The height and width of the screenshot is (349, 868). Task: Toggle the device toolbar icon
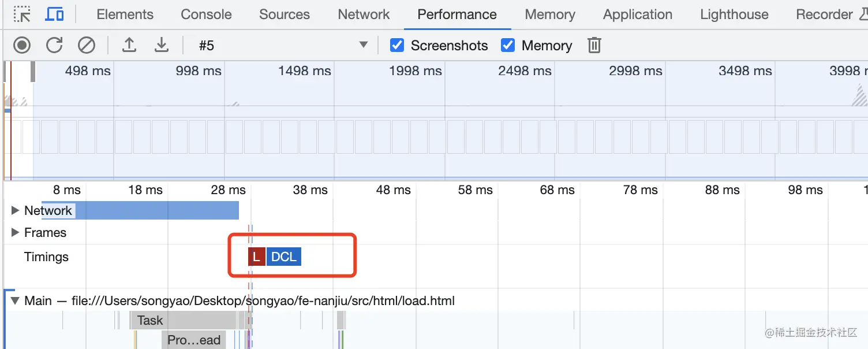pyautogui.click(x=54, y=14)
